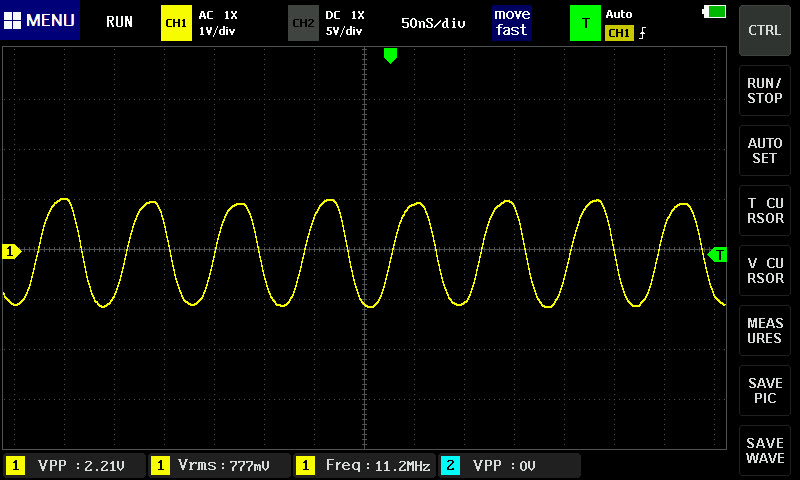Toggle the RUN status indicator
The width and height of the screenshot is (800, 480).
[x=119, y=22]
